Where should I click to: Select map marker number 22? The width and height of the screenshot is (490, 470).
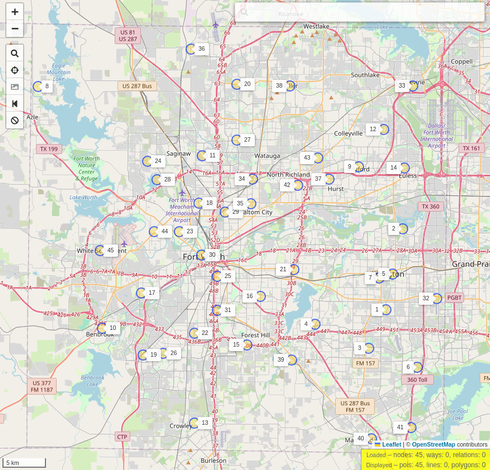point(194,333)
